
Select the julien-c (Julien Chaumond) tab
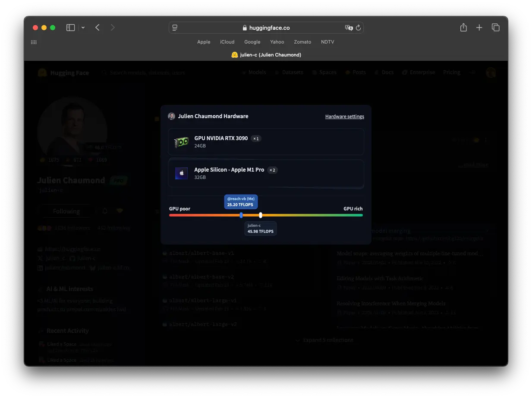(266, 55)
